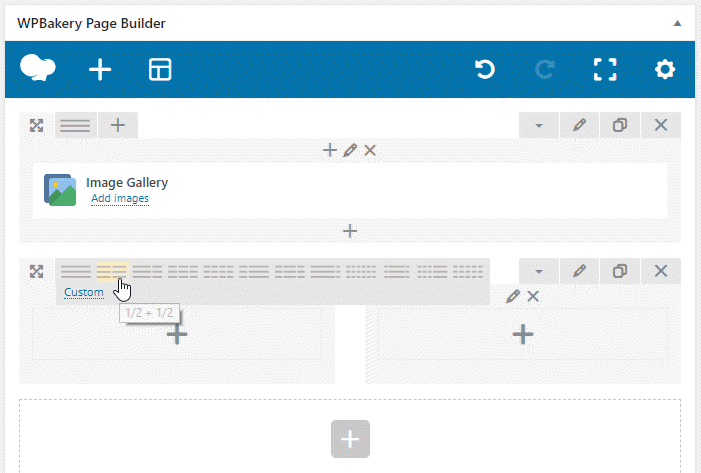Image resolution: width=701 pixels, height=473 pixels.
Task: Collapse the WPBakery Page Builder panel
Action: point(677,22)
